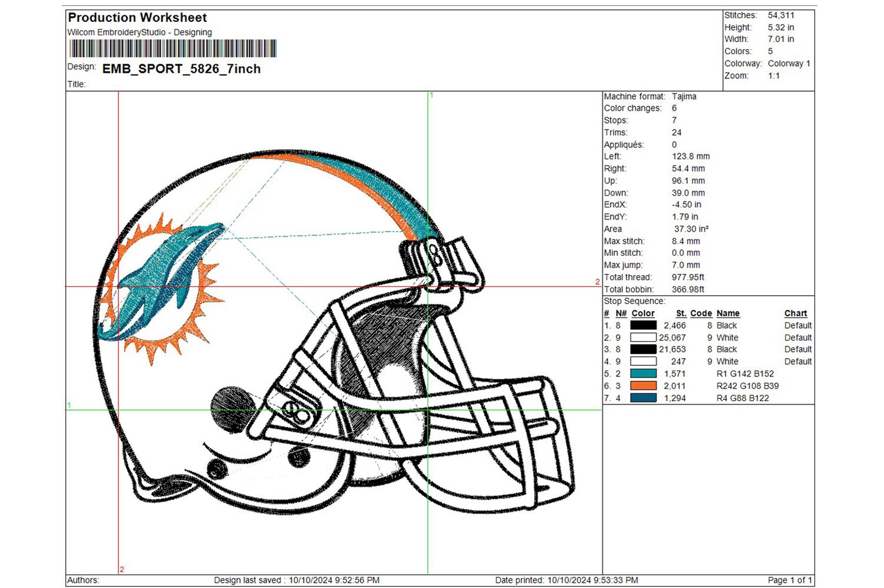Screen dimensions: 884x588
Task: Click the "Title:" label
Action: tap(77, 84)
